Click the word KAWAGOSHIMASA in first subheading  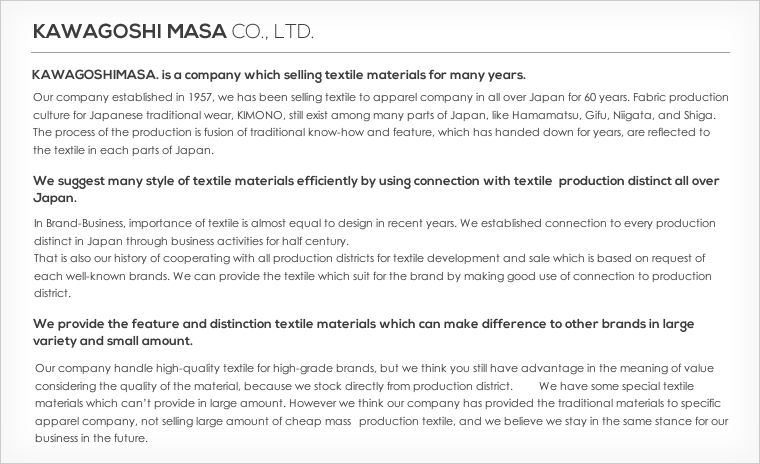pyautogui.click(x=95, y=75)
